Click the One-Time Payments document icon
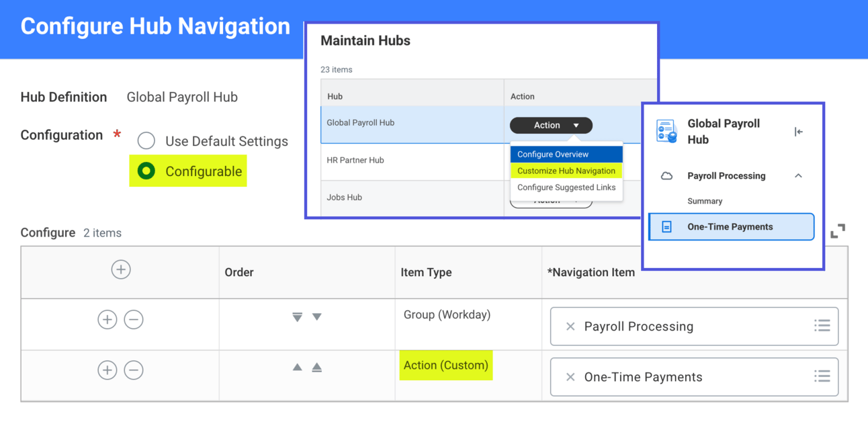Viewport: 868px width, 428px height. click(666, 227)
